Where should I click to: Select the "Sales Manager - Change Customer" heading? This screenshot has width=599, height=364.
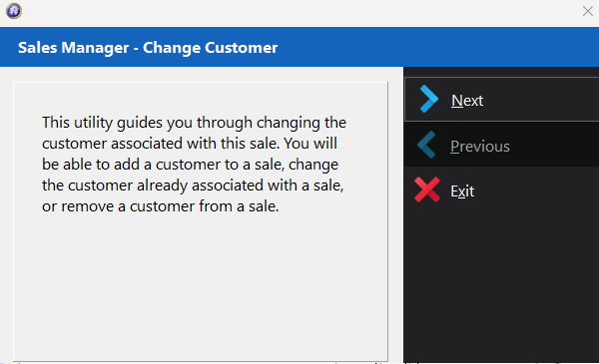tap(148, 48)
